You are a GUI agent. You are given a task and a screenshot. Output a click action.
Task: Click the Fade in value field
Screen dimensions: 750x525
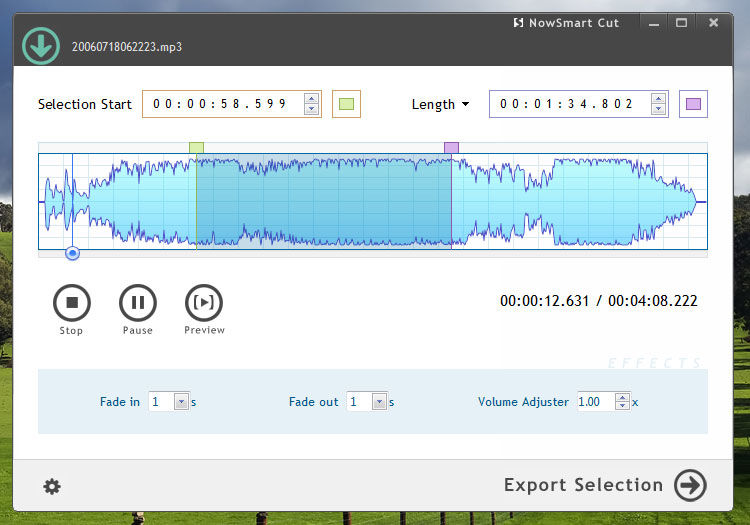coord(162,402)
